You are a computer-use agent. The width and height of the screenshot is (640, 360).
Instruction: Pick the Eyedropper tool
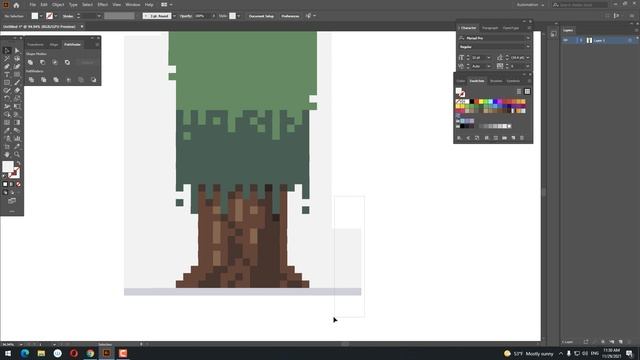[x=7, y=131]
